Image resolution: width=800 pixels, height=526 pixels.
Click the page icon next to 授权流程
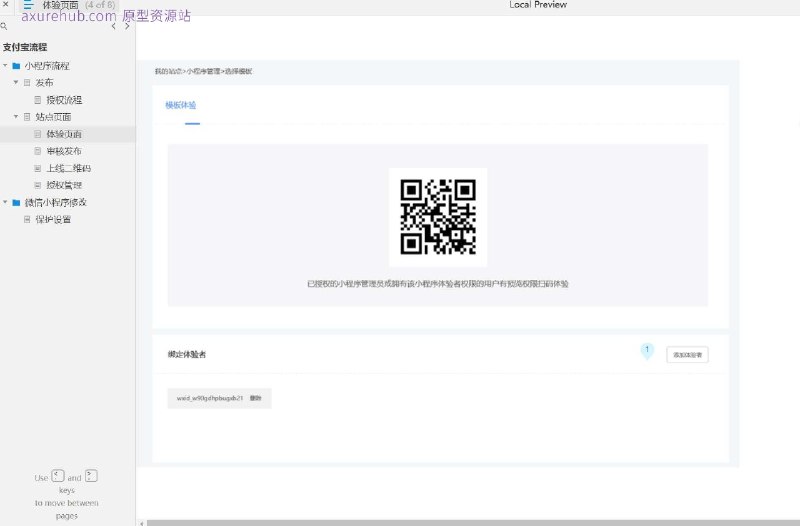tap(38, 100)
